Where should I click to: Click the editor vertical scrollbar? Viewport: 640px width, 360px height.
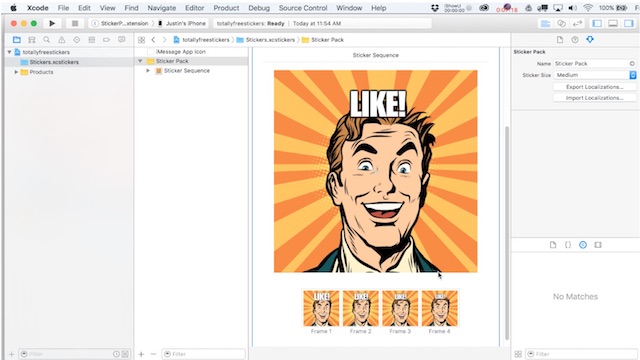coord(507,233)
